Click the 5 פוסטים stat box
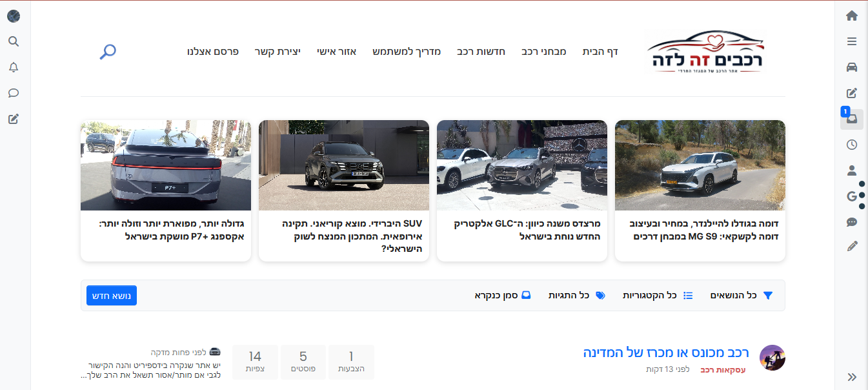This screenshot has height=390, width=868. 303,362
